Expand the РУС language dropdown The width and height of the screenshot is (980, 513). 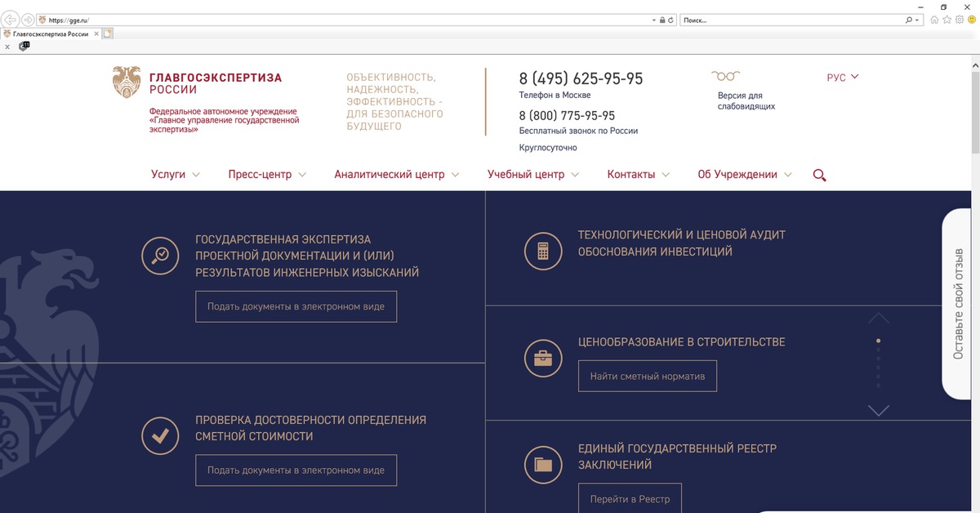(843, 78)
